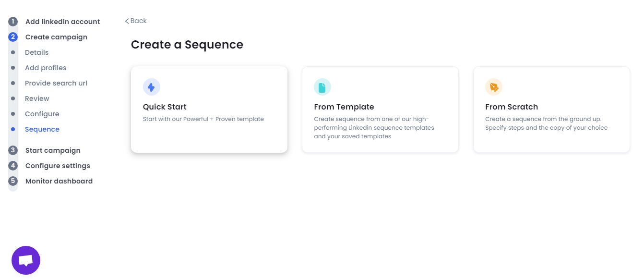644x280 pixels.
Task: Click the From Template document icon
Action: [x=322, y=87]
